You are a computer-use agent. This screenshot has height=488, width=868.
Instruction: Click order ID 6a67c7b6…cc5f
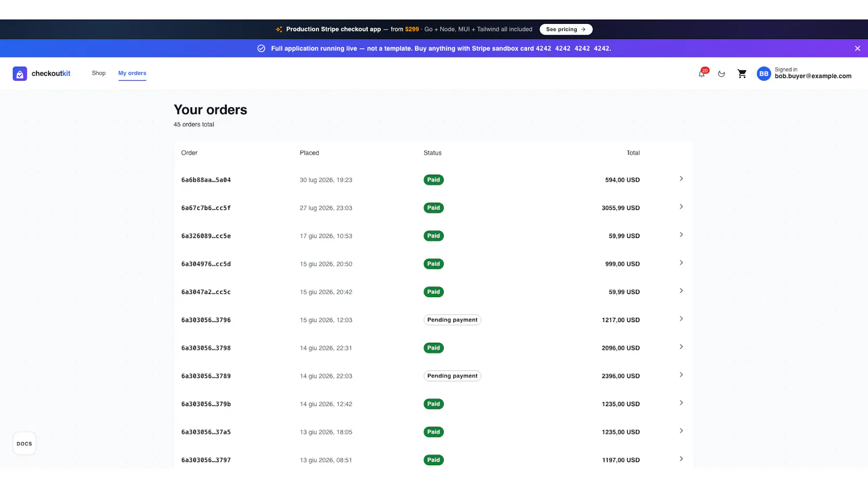tap(206, 208)
